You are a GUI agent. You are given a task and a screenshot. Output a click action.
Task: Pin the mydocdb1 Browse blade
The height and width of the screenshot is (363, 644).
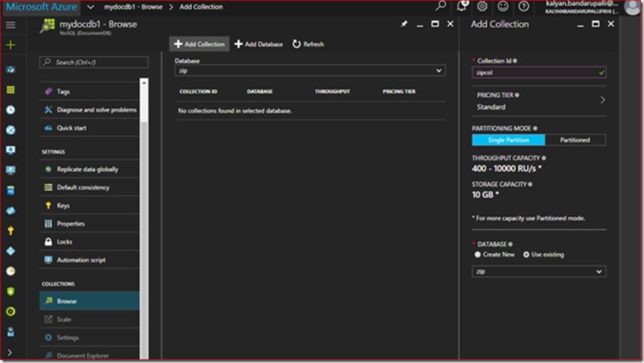click(x=404, y=24)
